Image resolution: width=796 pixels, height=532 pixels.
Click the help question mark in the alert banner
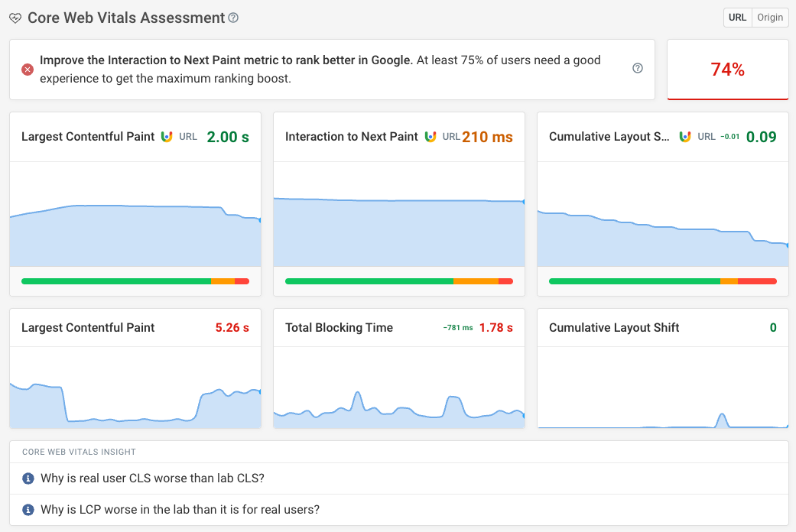(x=638, y=68)
